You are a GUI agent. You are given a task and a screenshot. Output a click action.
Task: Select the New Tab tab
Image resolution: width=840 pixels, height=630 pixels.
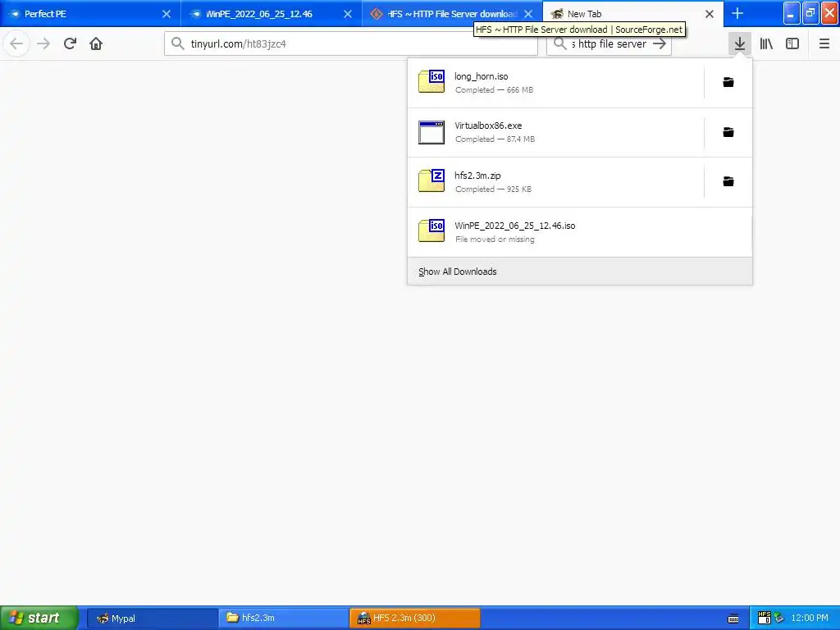(632, 14)
